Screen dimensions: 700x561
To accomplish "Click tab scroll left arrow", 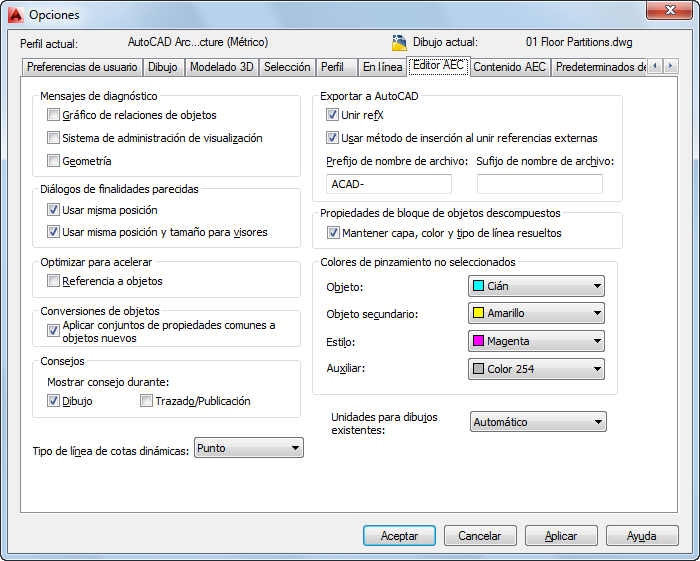I will pos(655,66).
